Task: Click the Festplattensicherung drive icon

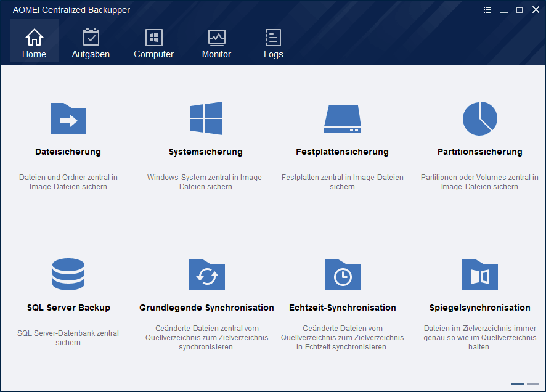Action: coord(342,119)
